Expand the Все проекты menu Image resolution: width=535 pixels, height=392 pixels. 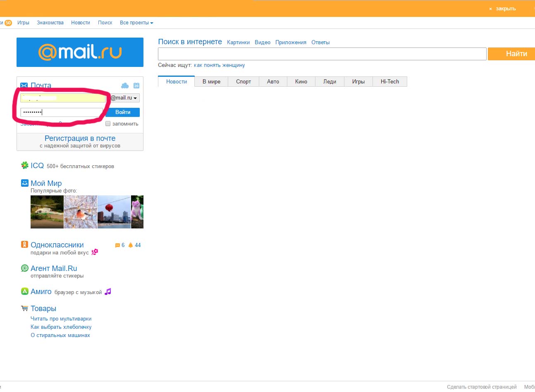136,23
